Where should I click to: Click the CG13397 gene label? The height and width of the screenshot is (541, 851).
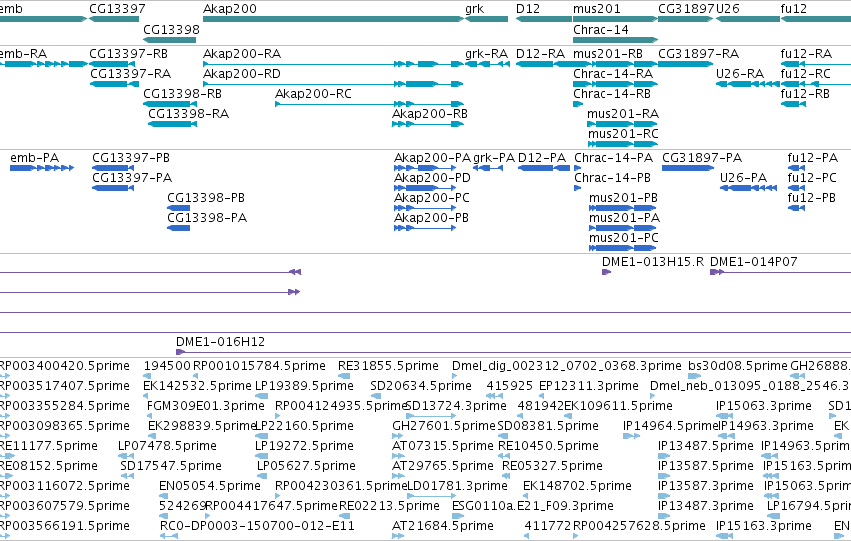[x=117, y=9]
